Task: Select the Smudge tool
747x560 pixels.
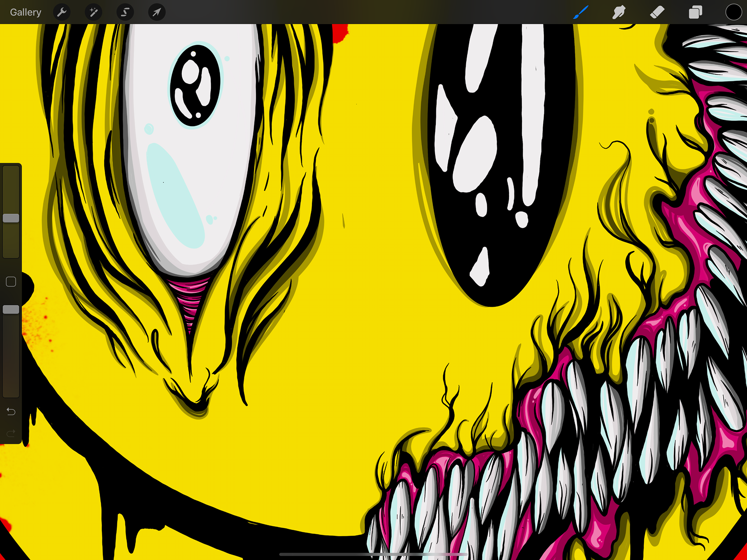Action: pyautogui.click(x=619, y=12)
